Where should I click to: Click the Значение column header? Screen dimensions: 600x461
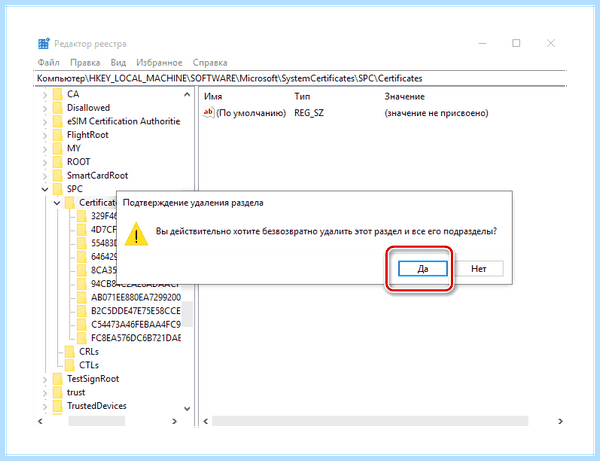[404, 96]
